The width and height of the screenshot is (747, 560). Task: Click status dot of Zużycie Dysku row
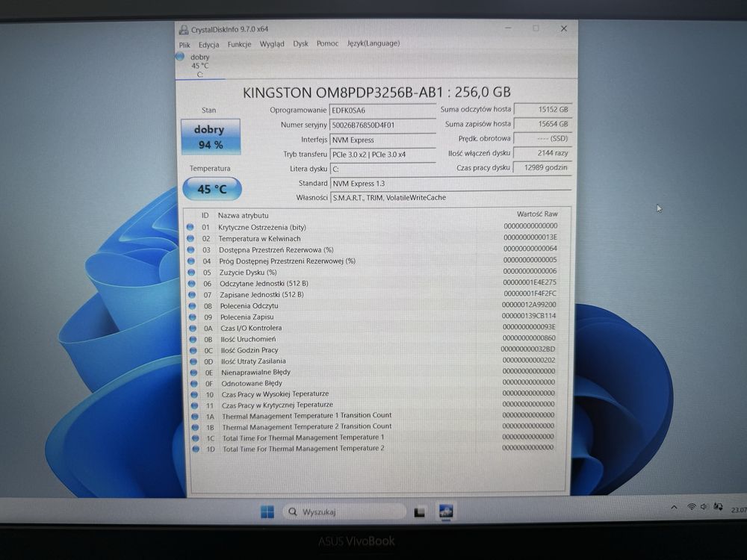191,273
